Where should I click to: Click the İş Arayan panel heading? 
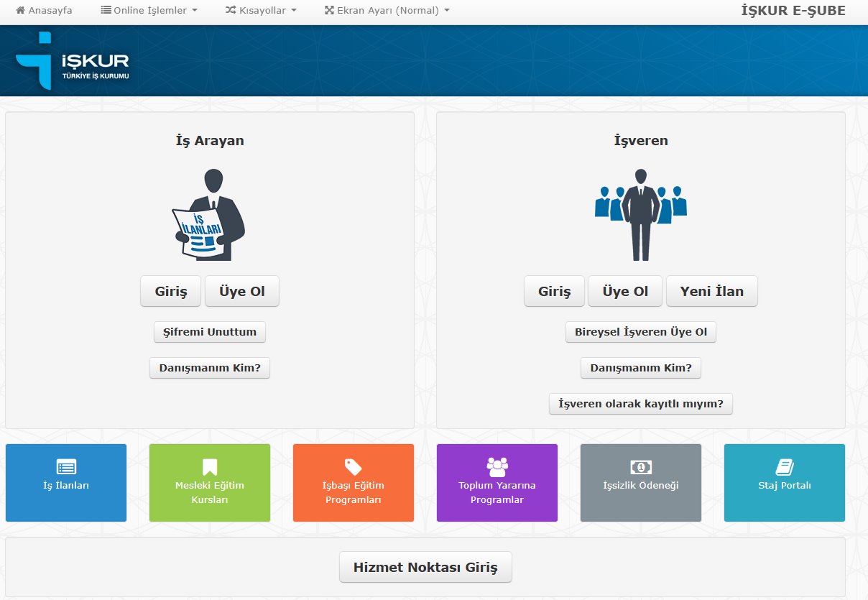[210, 141]
